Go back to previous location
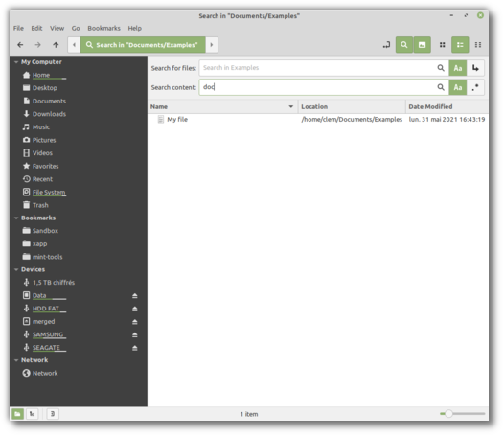This screenshot has width=504, height=436. (x=20, y=45)
